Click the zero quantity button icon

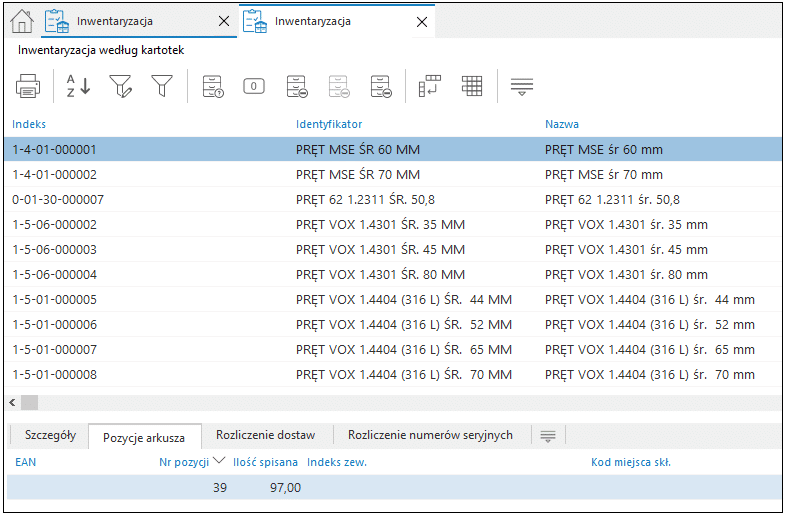point(254,87)
